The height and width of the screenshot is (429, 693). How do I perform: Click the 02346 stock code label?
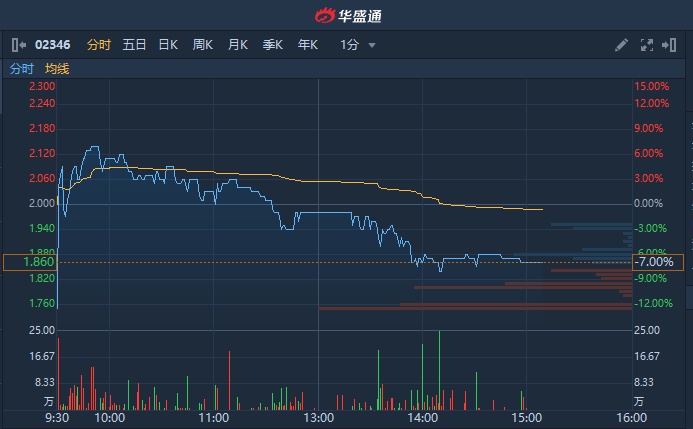[53, 45]
